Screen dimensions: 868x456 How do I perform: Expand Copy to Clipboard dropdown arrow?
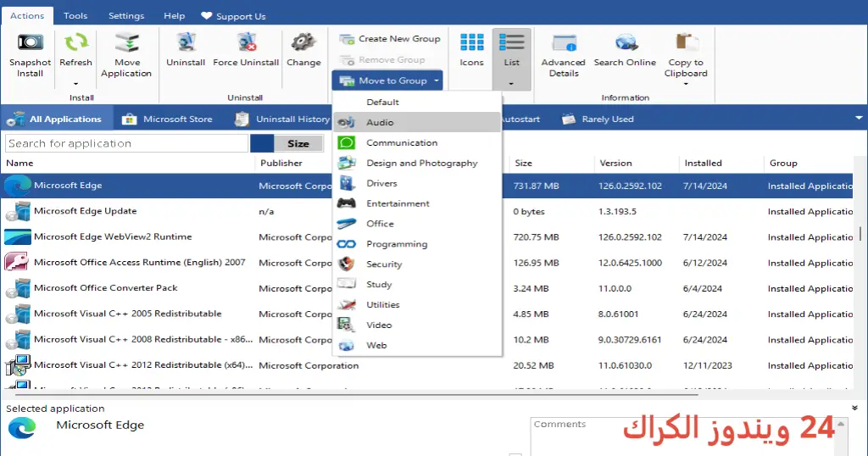pyautogui.click(x=686, y=84)
